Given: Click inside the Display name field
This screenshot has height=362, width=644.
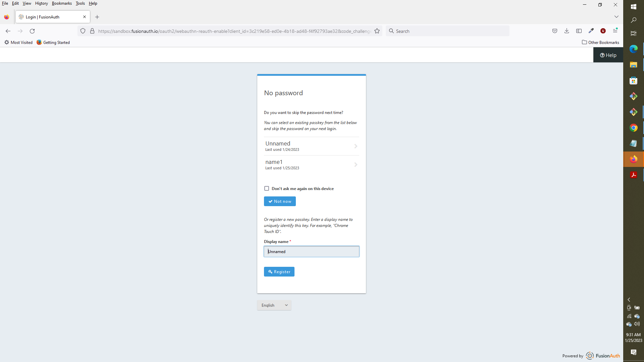Looking at the screenshot, I should [x=311, y=251].
